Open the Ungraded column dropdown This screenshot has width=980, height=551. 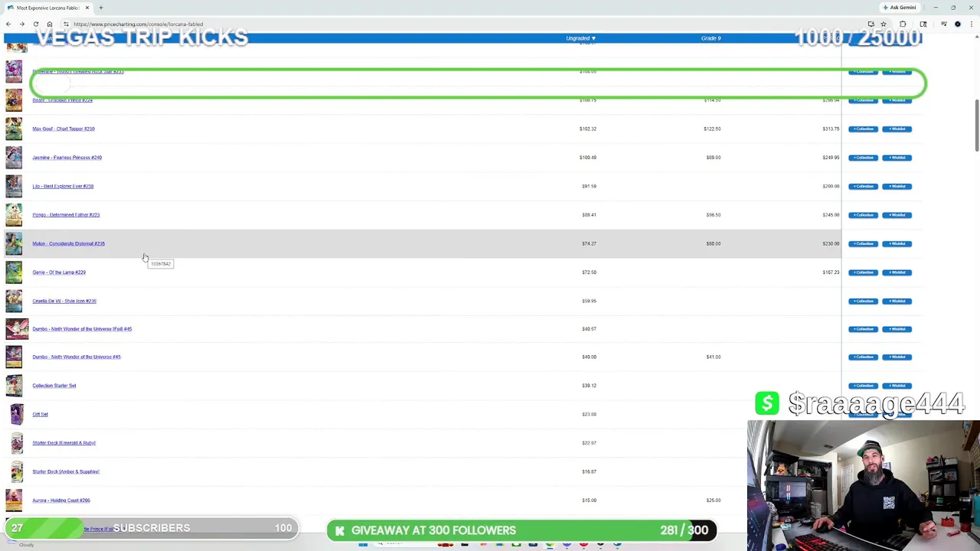click(580, 38)
